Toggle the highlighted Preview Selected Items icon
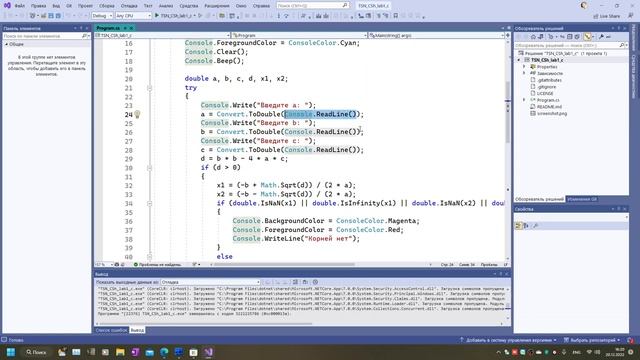The width and height of the screenshot is (640, 360). coord(587,37)
